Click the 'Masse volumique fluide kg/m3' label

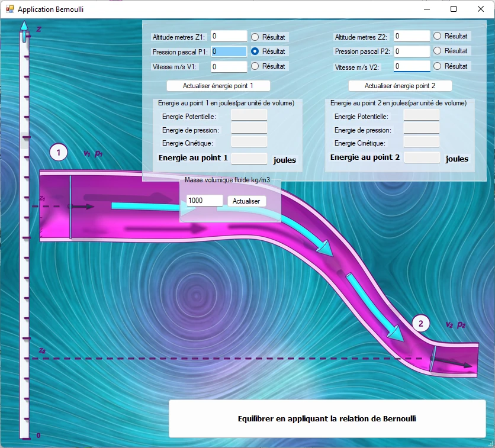tap(227, 180)
